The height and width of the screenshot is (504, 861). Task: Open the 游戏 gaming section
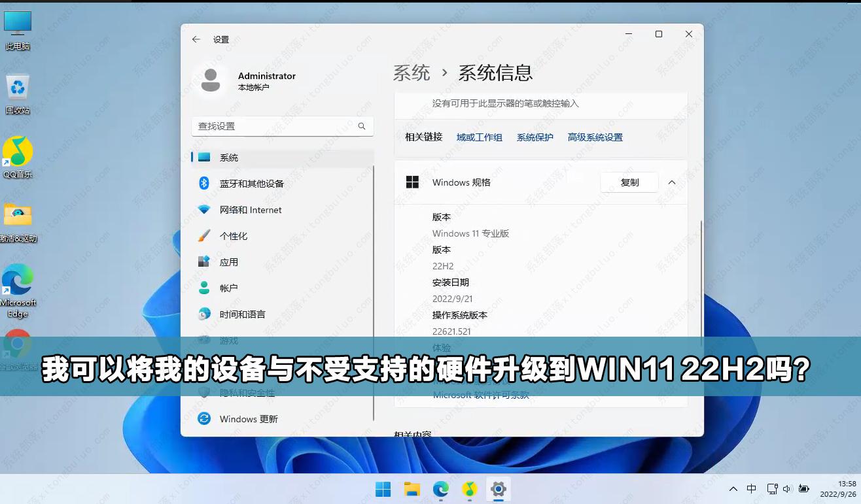(x=230, y=340)
